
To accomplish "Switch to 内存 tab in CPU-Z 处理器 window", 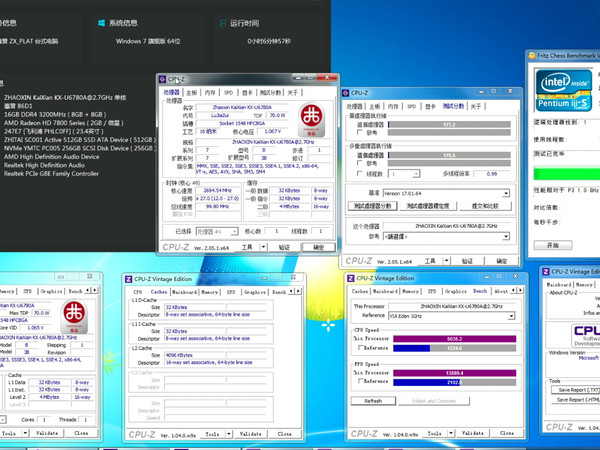I will click(x=210, y=93).
